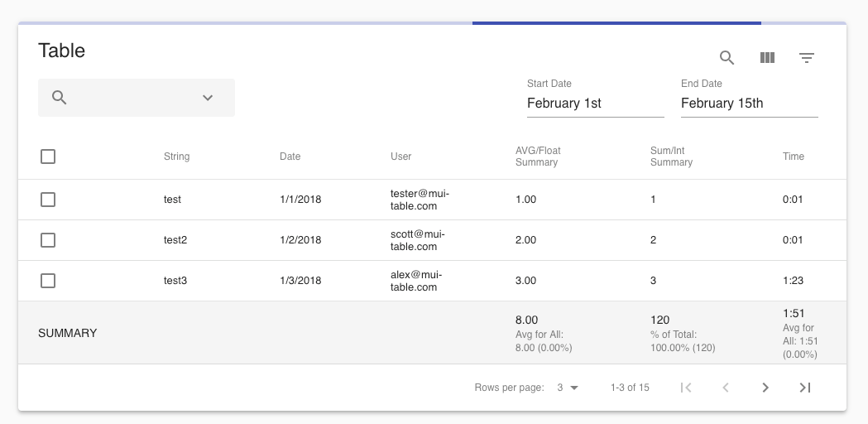Jump to the last page
868x424 pixels.
coord(805,388)
